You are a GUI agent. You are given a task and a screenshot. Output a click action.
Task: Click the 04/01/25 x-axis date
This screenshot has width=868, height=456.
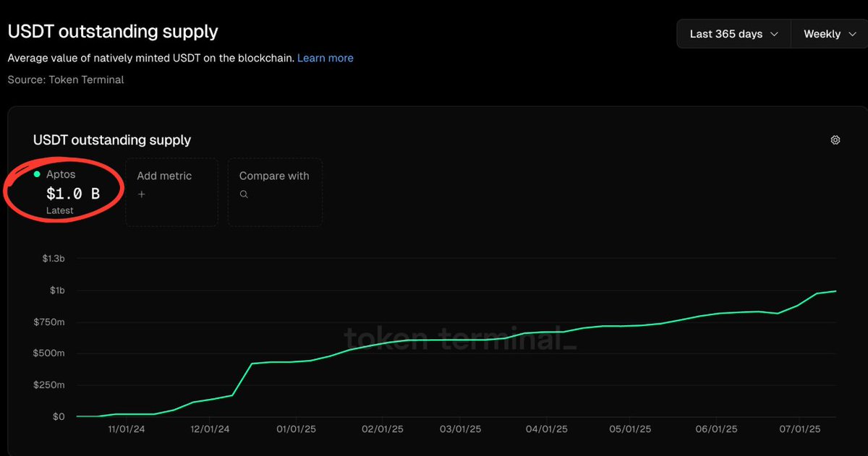click(546, 429)
